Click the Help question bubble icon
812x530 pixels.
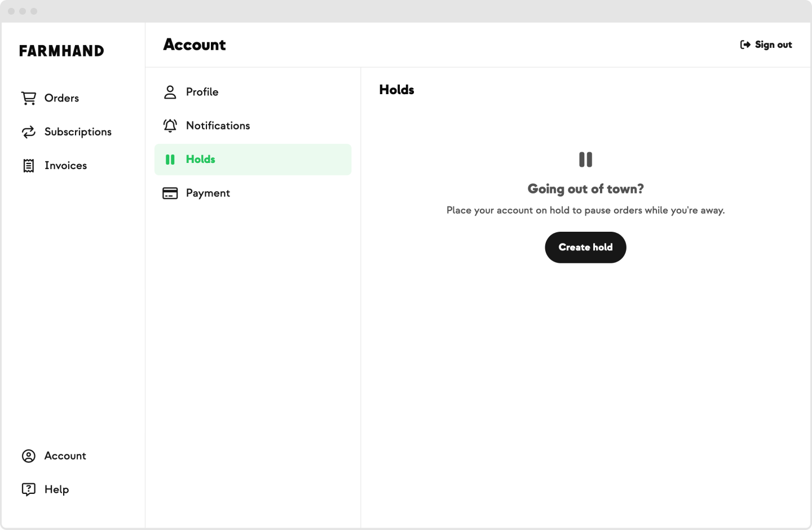coord(29,489)
